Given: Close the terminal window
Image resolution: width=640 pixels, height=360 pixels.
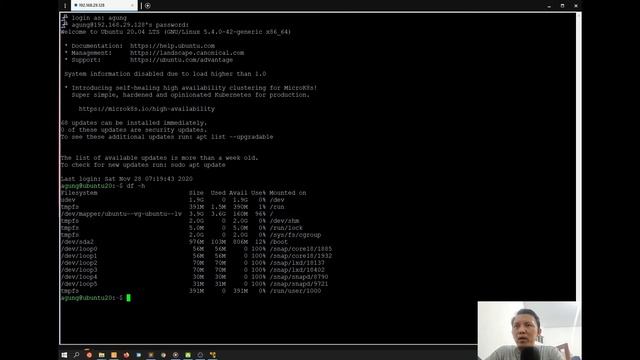Looking at the screenshot, I should point(576,6).
